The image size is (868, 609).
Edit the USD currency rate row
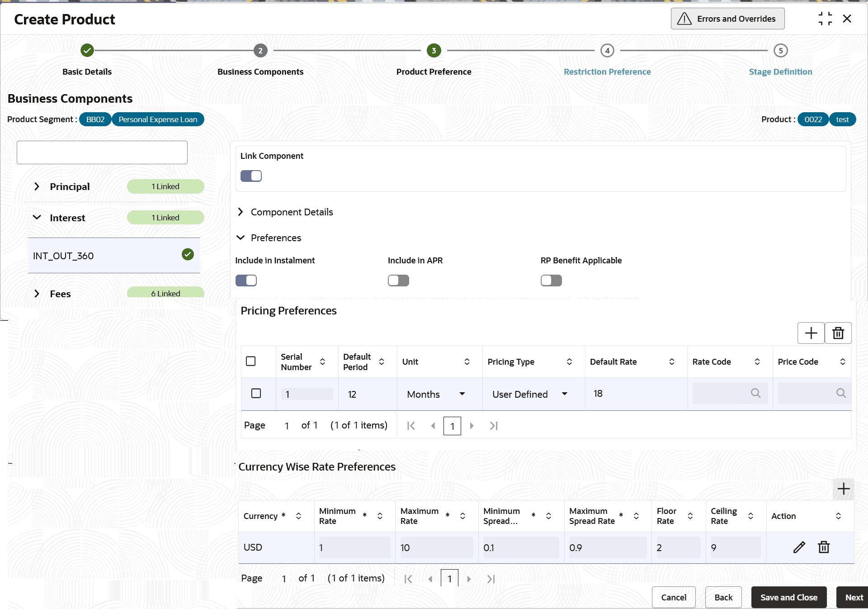click(x=799, y=547)
